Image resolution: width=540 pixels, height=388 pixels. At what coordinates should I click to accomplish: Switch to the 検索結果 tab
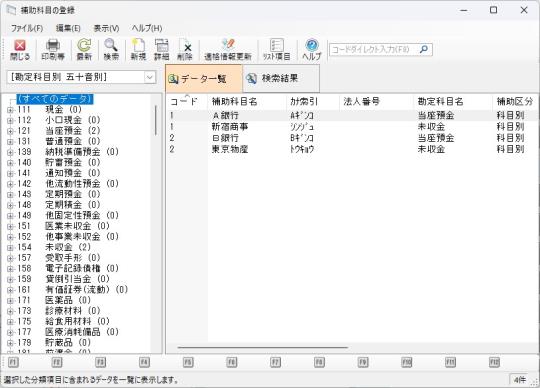pos(281,79)
